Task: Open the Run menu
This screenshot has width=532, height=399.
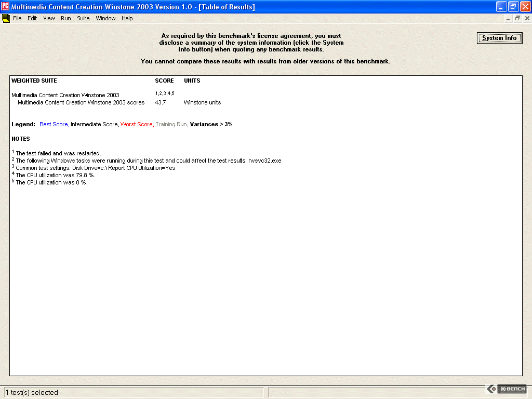Action: 66,18
